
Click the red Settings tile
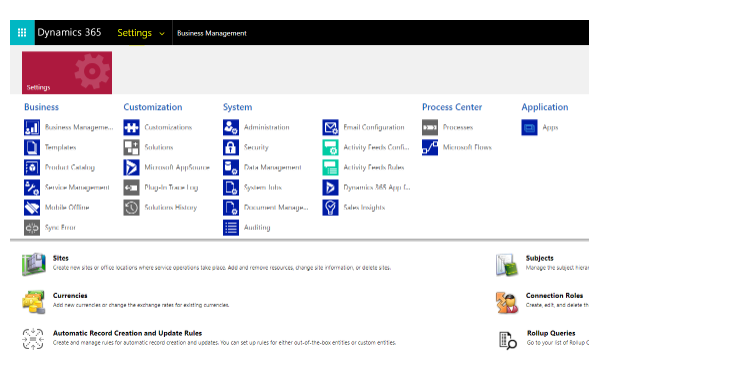(x=67, y=73)
